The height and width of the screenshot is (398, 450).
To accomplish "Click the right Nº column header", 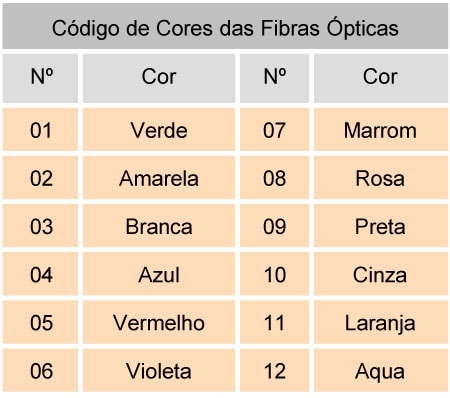I will [274, 78].
